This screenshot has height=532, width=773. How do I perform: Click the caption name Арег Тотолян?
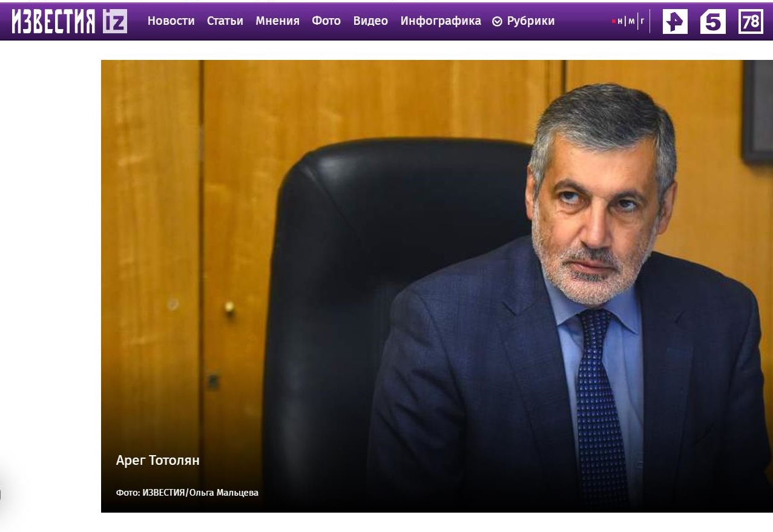click(157, 461)
